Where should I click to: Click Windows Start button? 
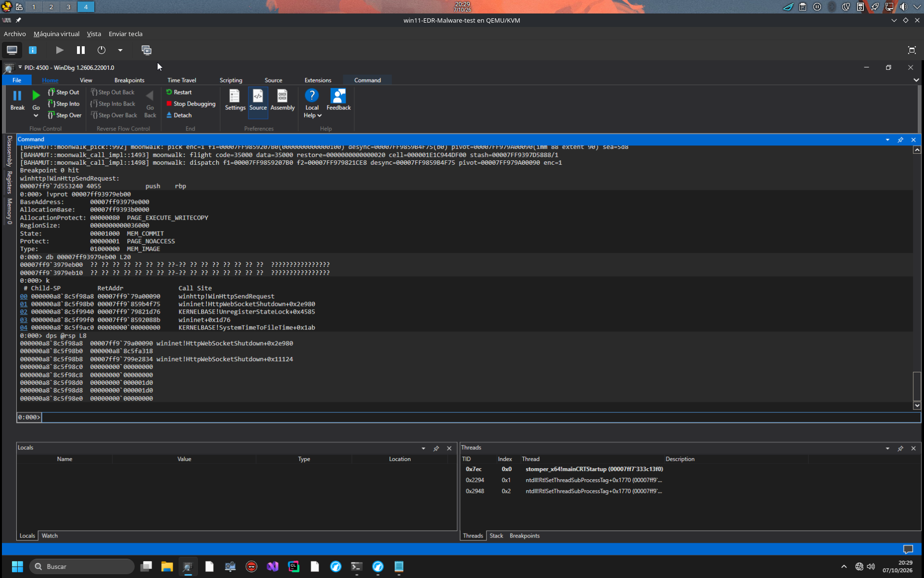coord(17,566)
